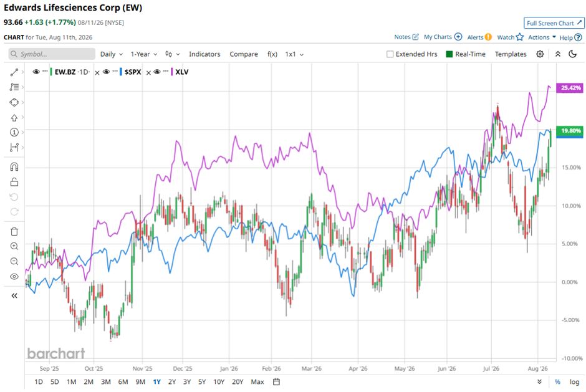Open the f(x) expressions tool
The width and height of the screenshot is (586, 392).
pos(272,54)
